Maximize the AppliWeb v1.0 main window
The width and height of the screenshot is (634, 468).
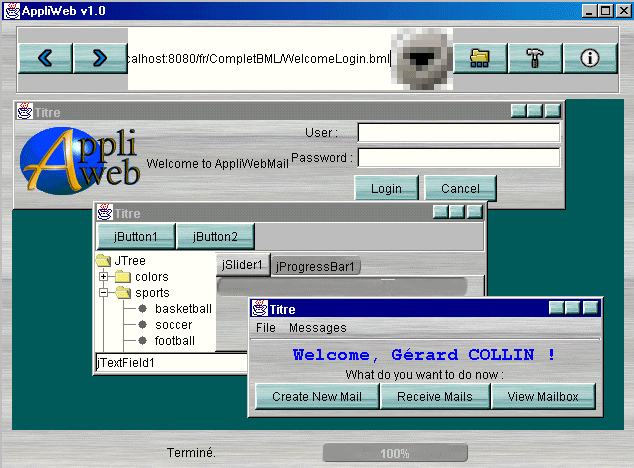(x=606, y=11)
